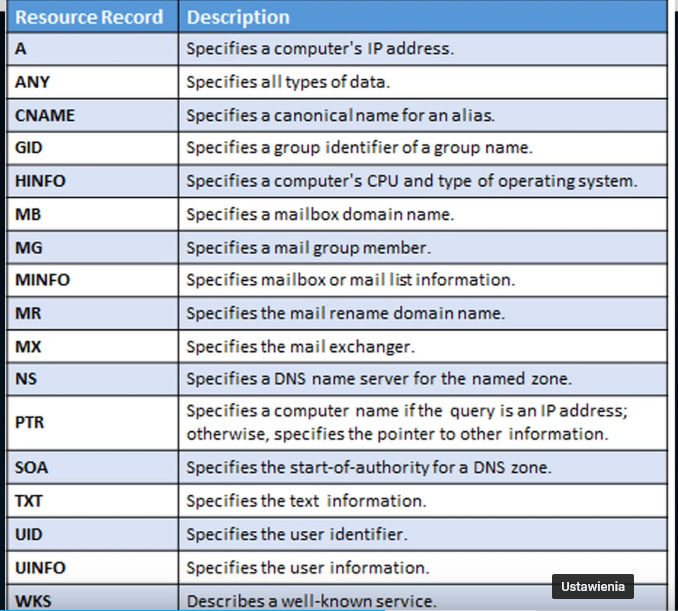Click the WKS record cell
Screen dimensions: 678x611
93,598
